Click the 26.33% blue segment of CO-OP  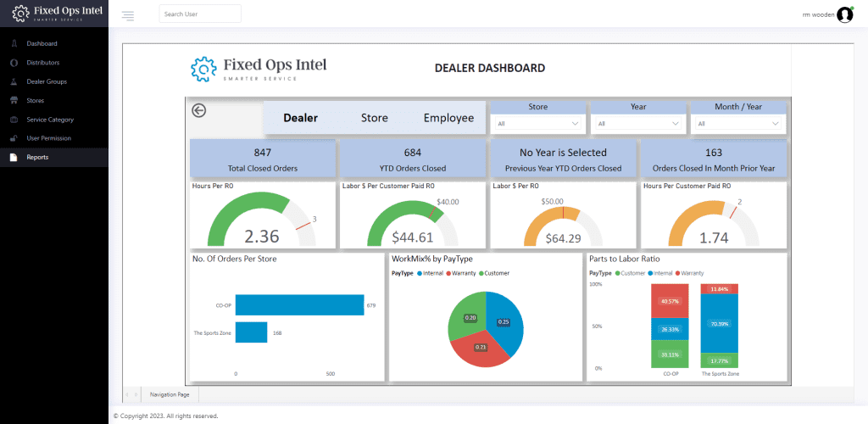[670, 329]
